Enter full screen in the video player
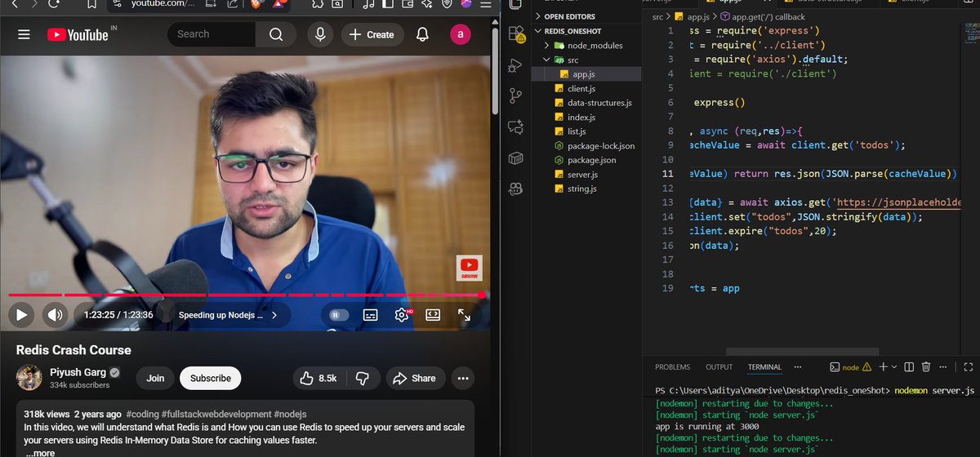 tap(464, 314)
